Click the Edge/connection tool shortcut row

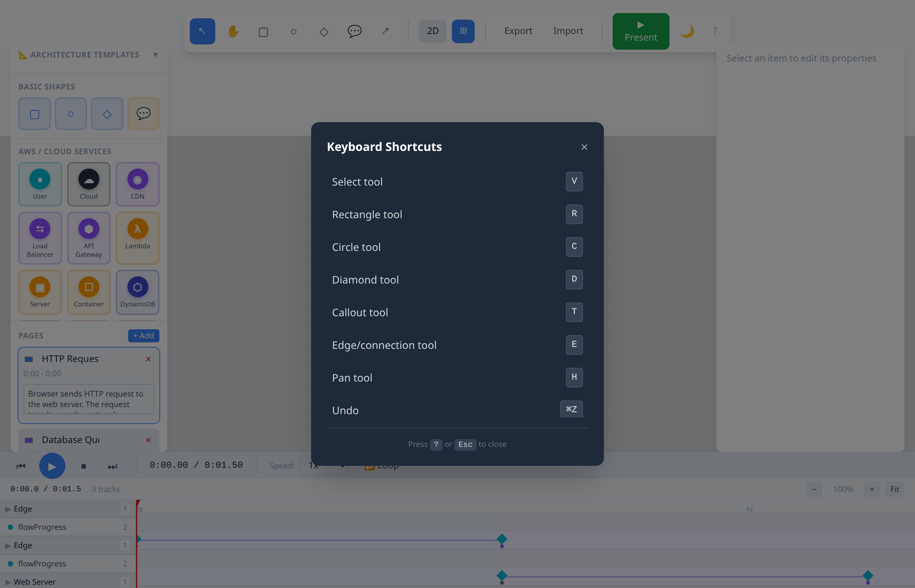pyautogui.click(x=457, y=345)
